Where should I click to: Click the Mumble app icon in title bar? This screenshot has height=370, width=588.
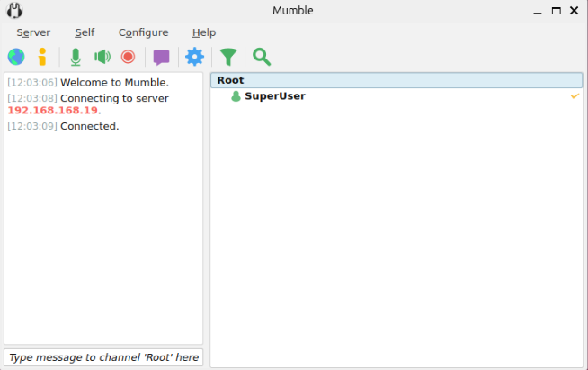[14, 11]
